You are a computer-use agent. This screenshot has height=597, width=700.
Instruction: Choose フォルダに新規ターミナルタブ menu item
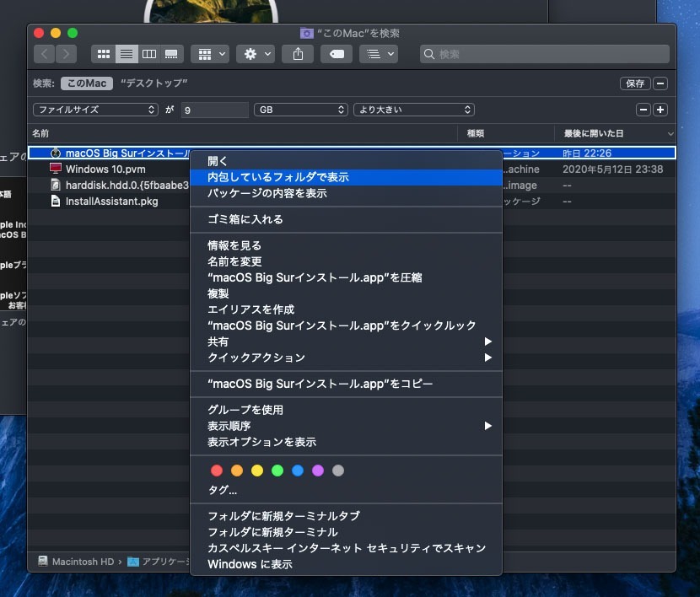(x=346, y=516)
